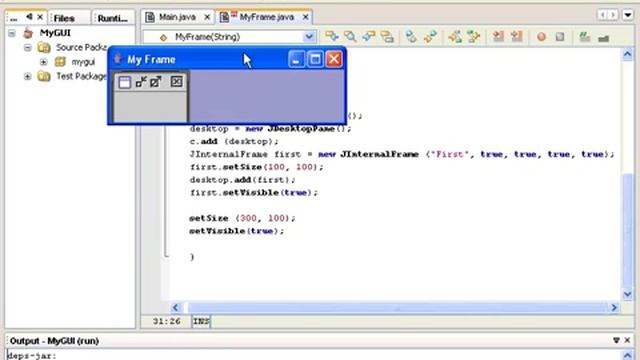Click the yellow tag with blue arrows toolbar icon
This screenshot has height=360, width=640.
332,37
